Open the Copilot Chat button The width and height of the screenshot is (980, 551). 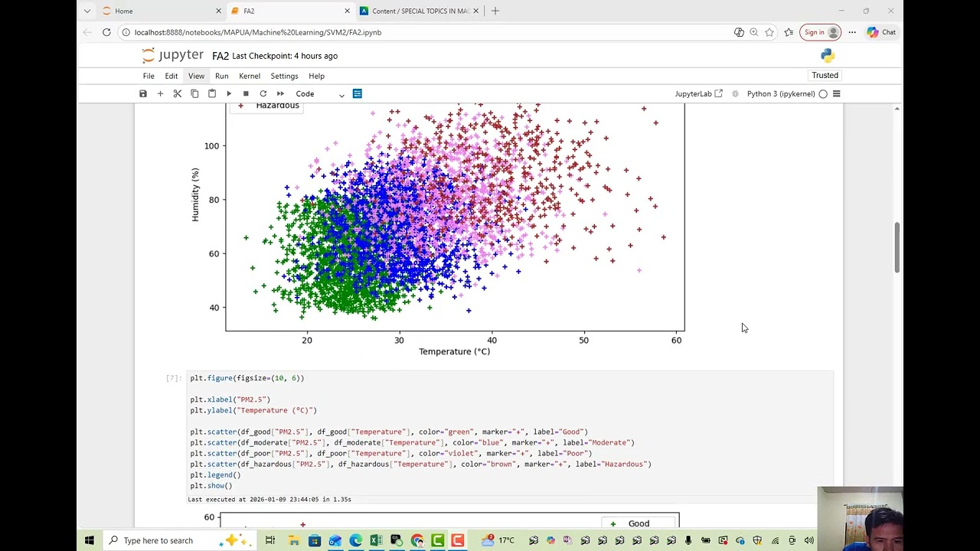(881, 32)
